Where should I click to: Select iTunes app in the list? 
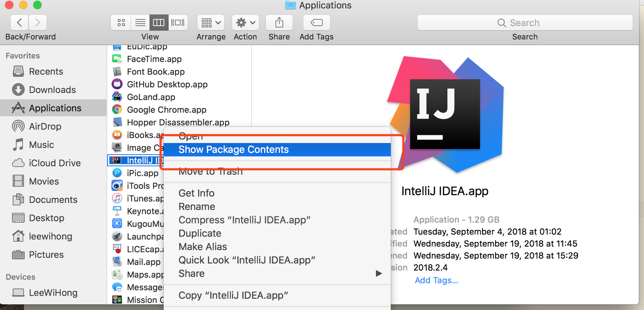[x=136, y=199]
